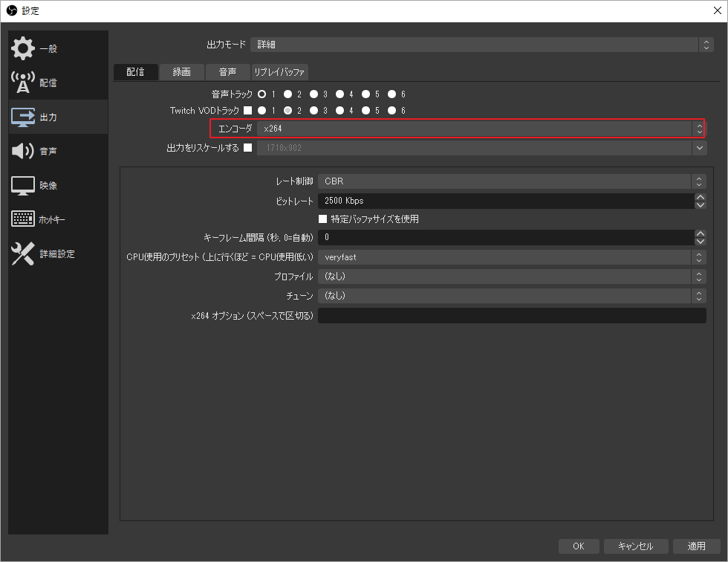
Task: Open the レート制御 CBR dropdown
Action: 512,181
